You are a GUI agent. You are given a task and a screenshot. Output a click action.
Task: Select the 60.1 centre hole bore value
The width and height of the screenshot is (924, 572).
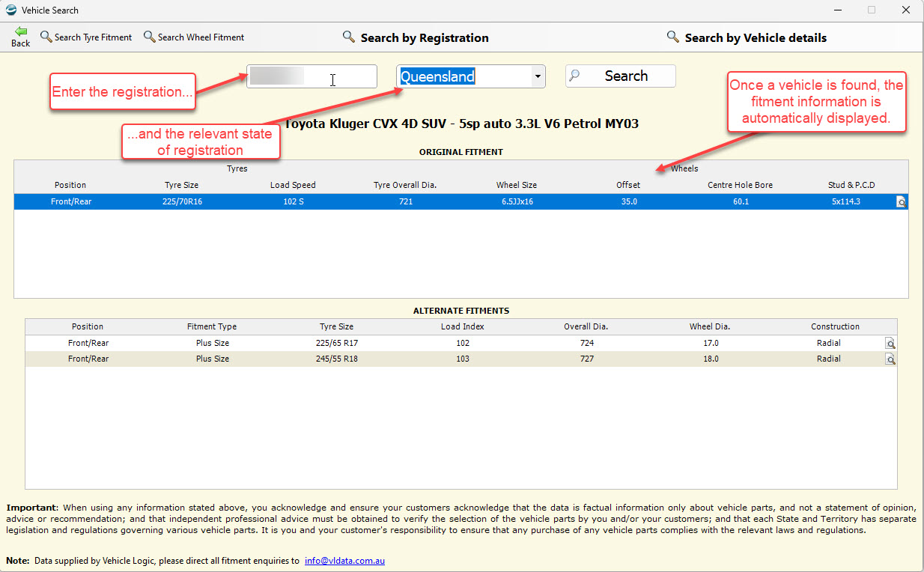pos(740,202)
